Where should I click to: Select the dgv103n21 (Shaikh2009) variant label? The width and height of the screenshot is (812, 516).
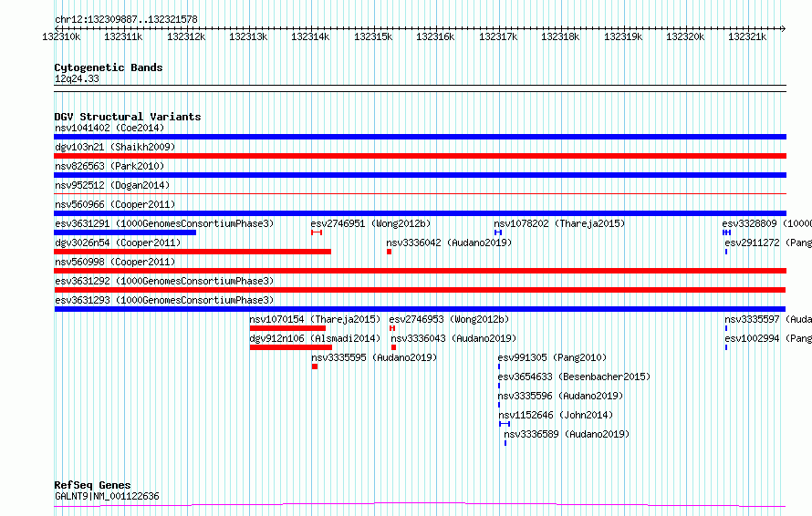(x=115, y=147)
